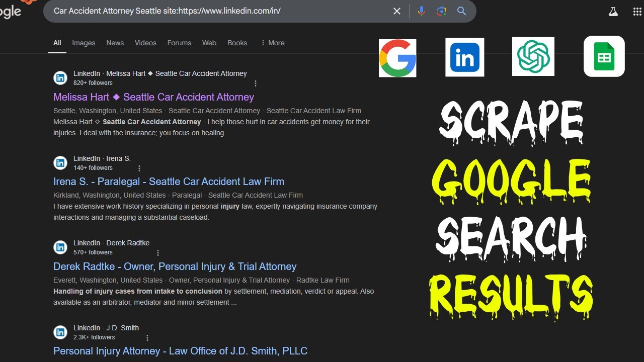Click "Kirkland, Washington, United States" text
Screen dimensions: 644x362
(x=110, y=195)
